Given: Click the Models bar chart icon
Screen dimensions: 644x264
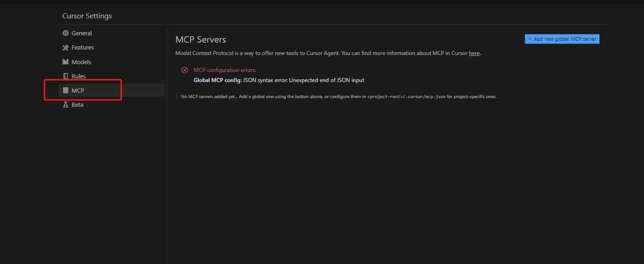Looking at the screenshot, I should 65,62.
